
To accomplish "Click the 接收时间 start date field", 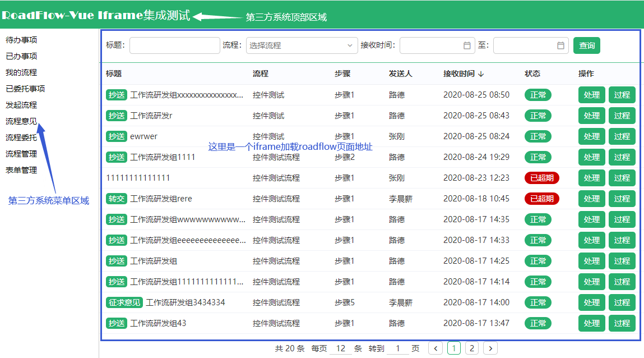I will [437, 45].
